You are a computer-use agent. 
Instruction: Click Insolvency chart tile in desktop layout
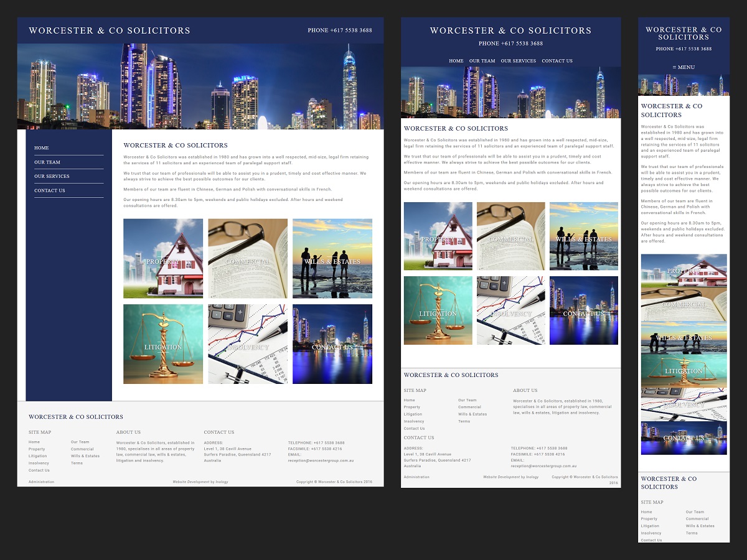248,344
